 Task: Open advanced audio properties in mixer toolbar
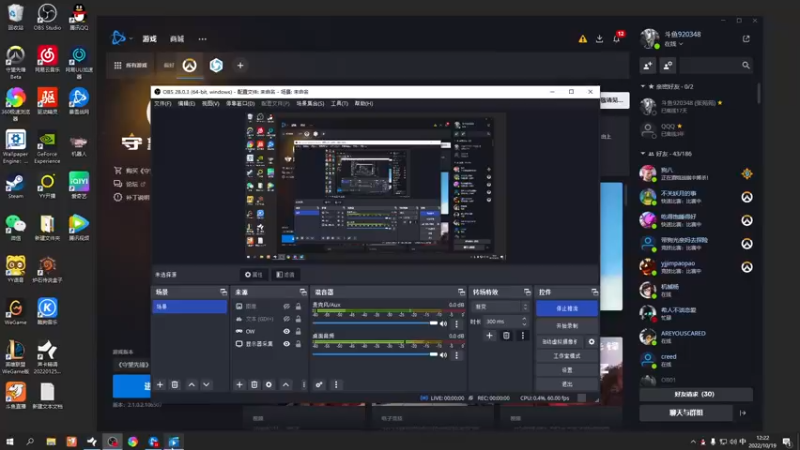pyautogui.click(x=319, y=385)
